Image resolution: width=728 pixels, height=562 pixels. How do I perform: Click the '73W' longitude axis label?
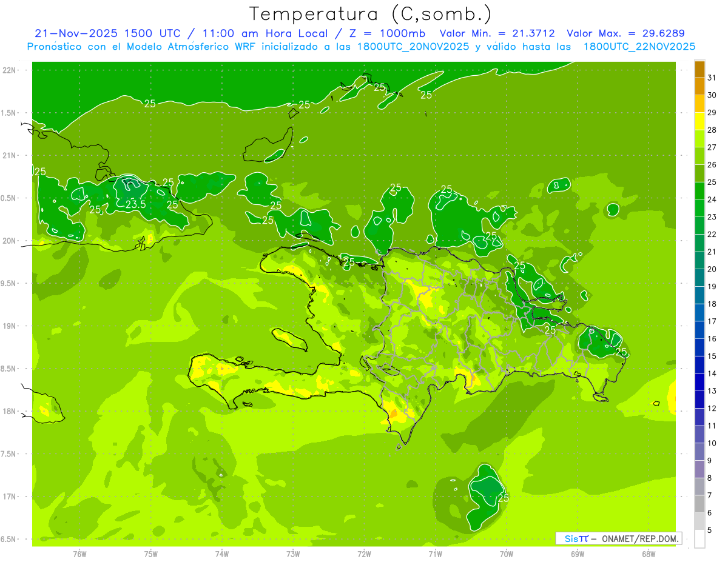pyautogui.click(x=293, y=554)
